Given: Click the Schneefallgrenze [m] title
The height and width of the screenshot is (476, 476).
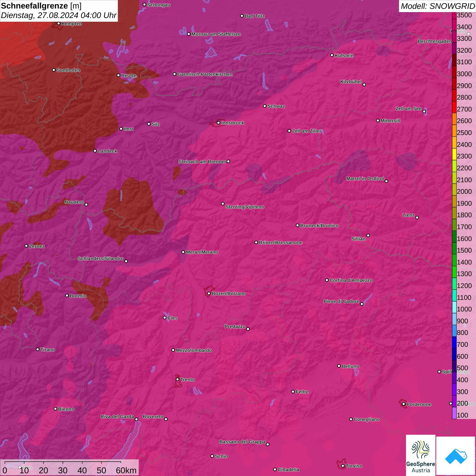Looking at the screenshot, I should pos(41,6).
